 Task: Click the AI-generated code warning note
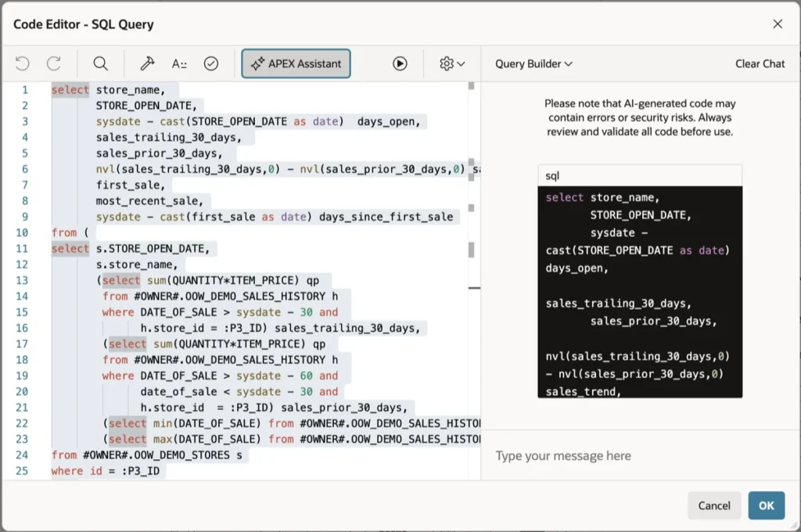[640, 117]
